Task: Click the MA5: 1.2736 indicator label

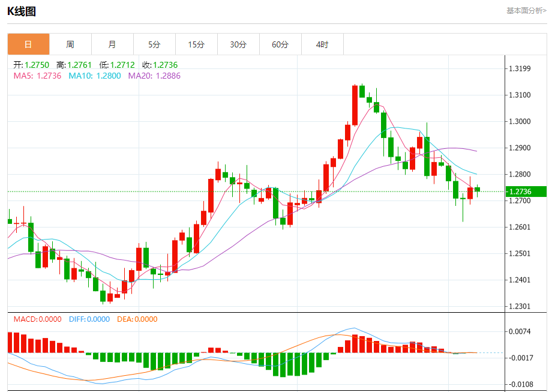Action: pyautogui.click(x=37, y=76)
